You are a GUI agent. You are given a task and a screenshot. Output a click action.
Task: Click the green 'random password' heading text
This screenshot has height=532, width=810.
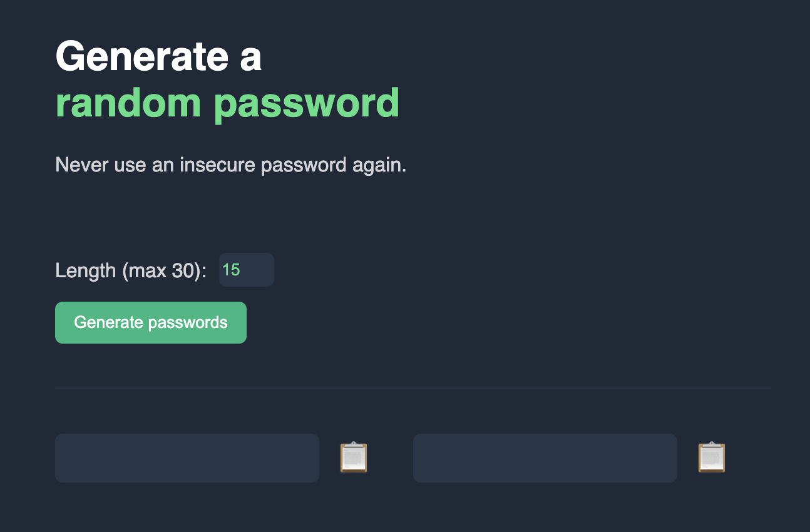point(227,102)
